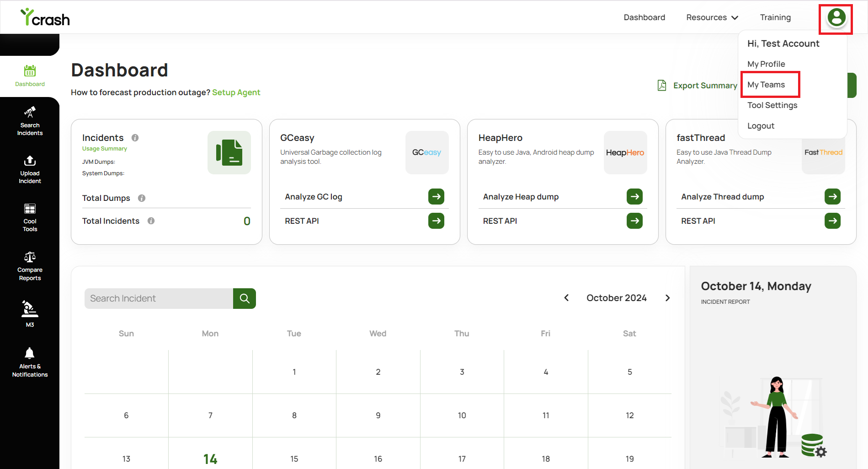Open M3 microscope item in sidebar
868x469 pixels.
click(x=30, y=314)
